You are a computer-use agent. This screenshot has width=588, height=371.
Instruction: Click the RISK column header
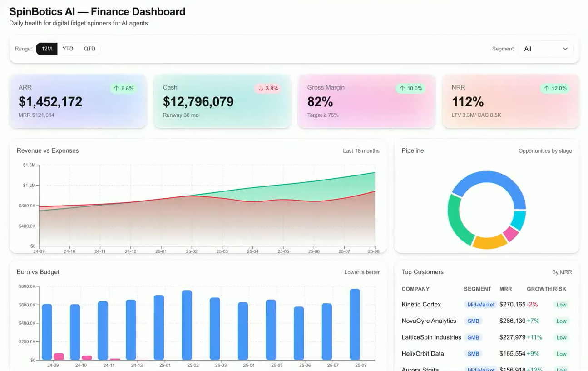pos(560,289)
